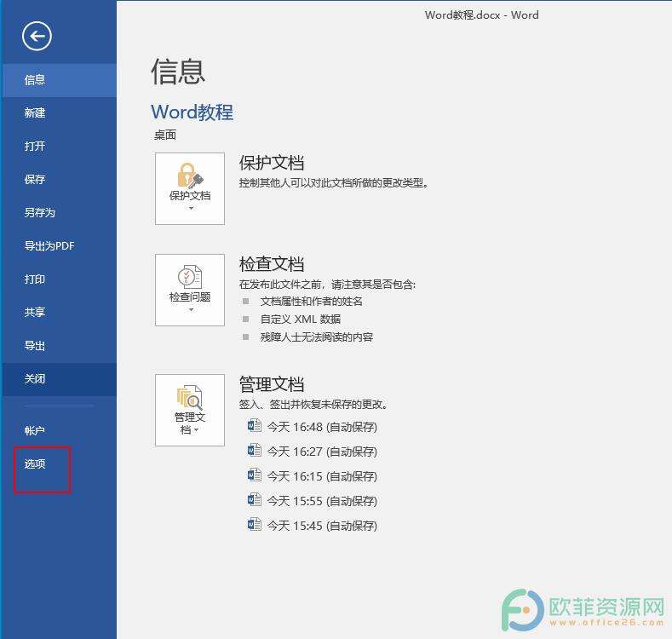This screenshot has width=672, height=639.
Task: Select 另存为 in the sidebar
Action: (59, 213)
